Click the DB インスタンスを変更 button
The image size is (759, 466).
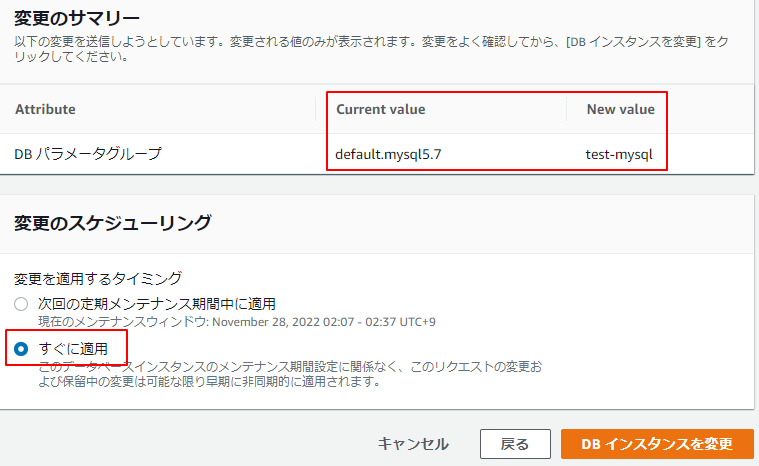coord(656,444)
